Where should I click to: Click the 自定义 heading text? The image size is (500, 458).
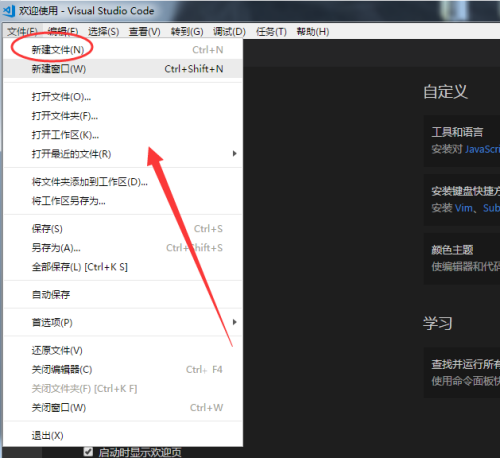[x=445, y=92]
